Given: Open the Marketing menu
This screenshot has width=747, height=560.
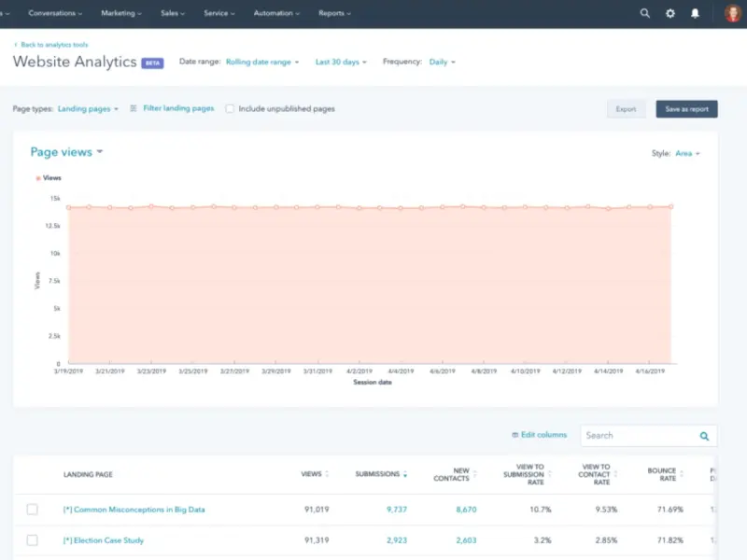Looking at the screenshot, I should point(121,14).
